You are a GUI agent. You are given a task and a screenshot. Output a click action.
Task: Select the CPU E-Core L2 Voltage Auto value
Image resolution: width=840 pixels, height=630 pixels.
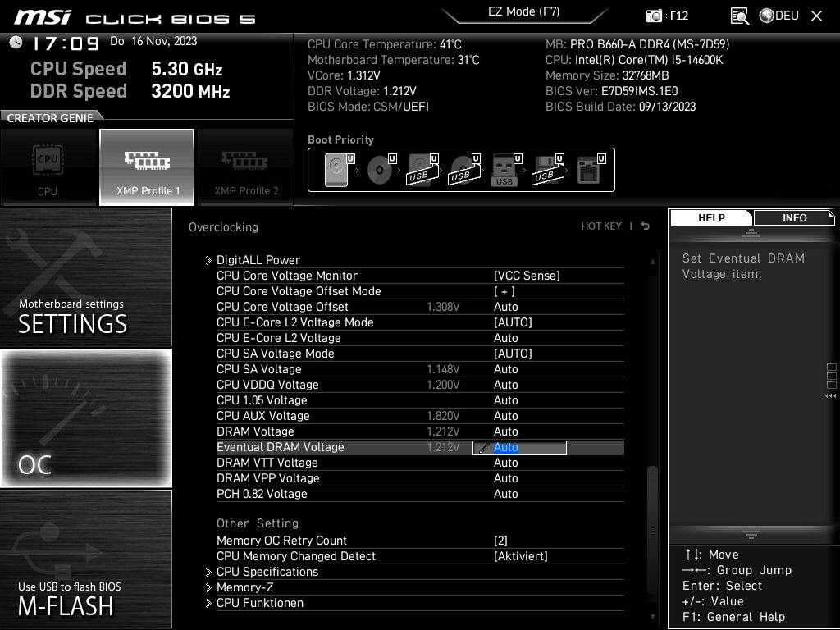[x=505, y=338]
